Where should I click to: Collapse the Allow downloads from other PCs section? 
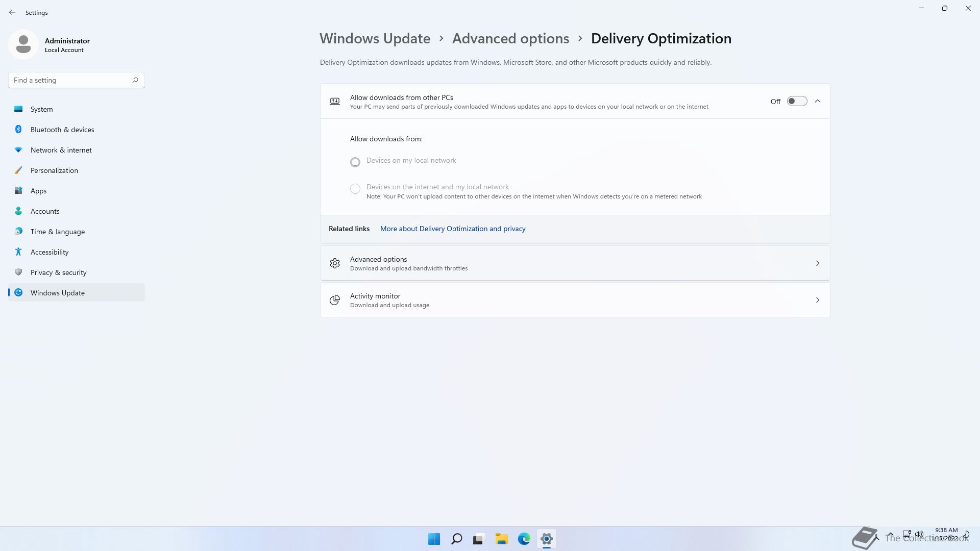click(818, 101)
